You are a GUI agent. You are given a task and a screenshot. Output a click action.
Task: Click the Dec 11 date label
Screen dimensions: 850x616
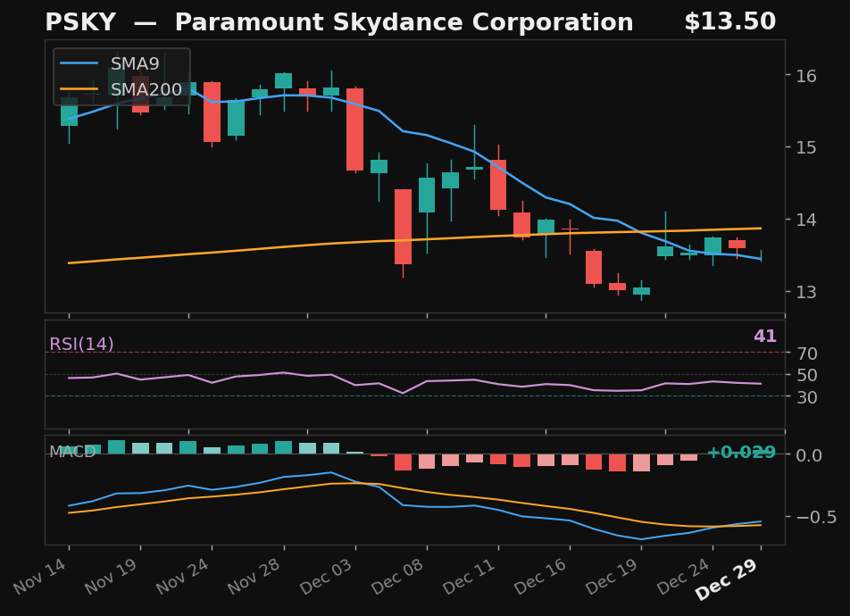[470, 576]
